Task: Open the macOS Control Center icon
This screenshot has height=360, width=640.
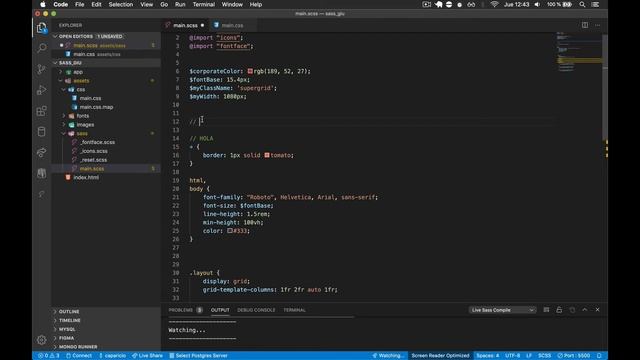Action: [x=596, y=4]
